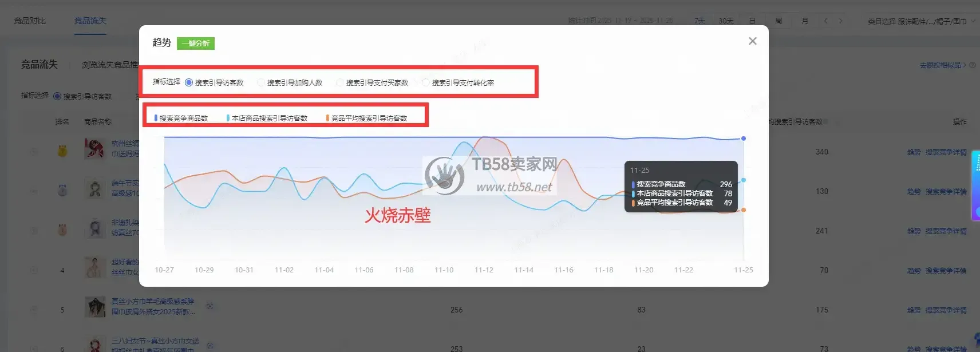Open 搜索竞争详情 link in the 340 row
The height and width of the screenshot is (352, 980).
[x=946, y=152]
